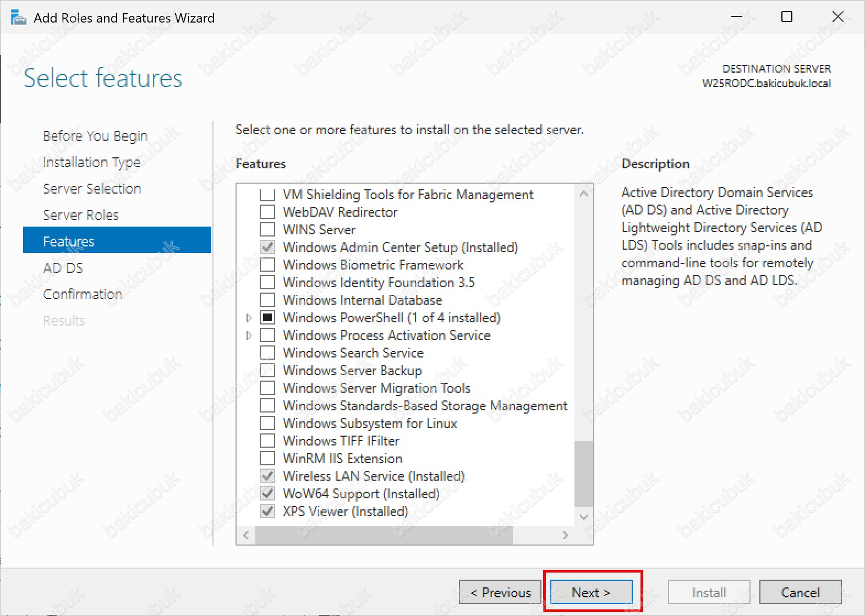Enable the WinRM IIS Extension checkbox

pyautogui.click(x=267, y=458)
